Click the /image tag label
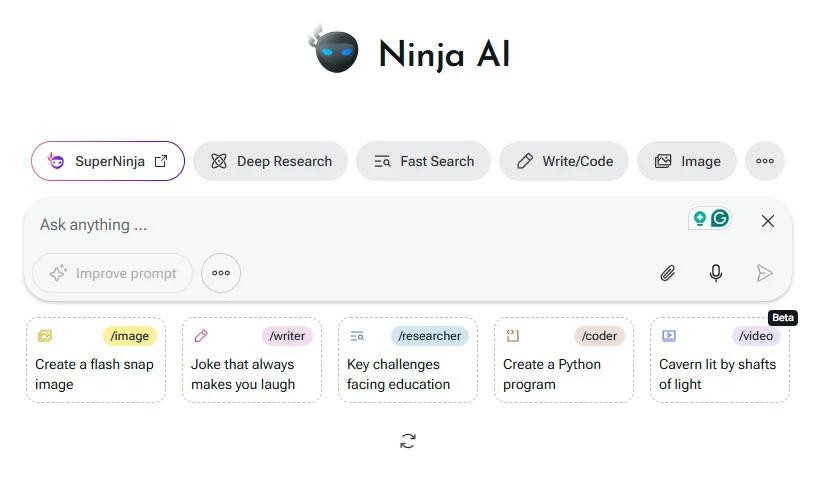 point(130,336)
